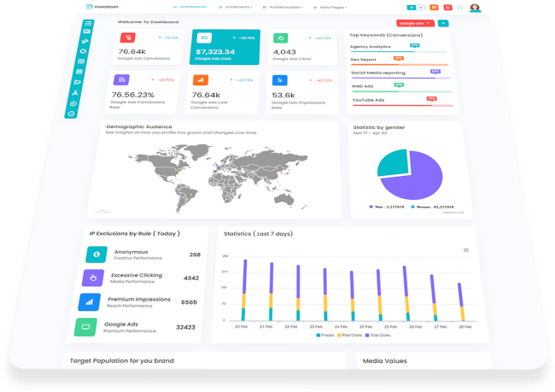Click the InstaDash logo
555x392 pixels.
(x=102, y=7)
